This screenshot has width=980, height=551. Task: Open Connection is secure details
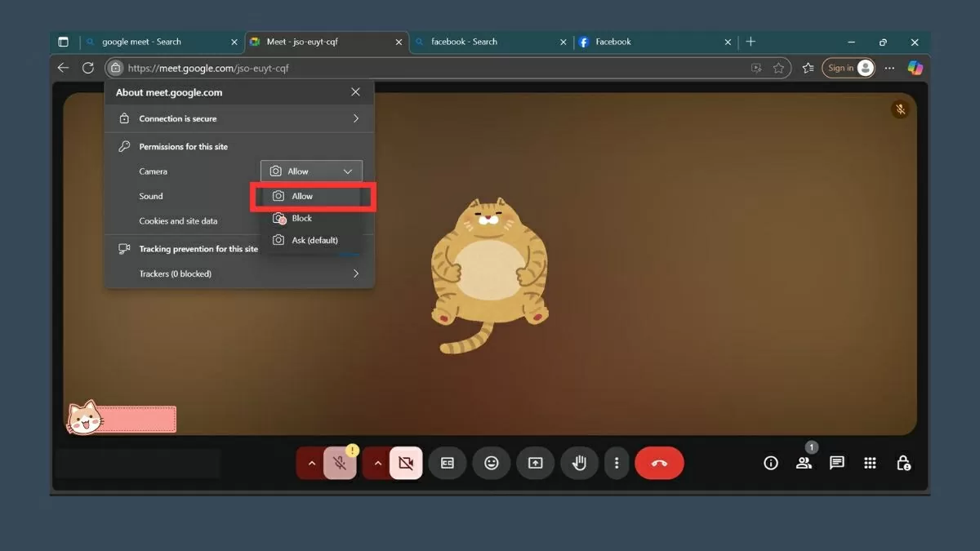click(237, 118)
